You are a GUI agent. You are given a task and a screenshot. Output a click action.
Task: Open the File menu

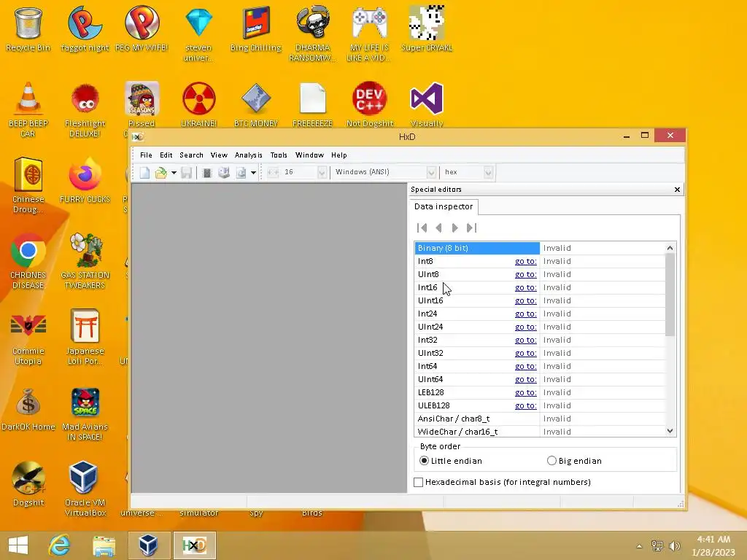[146, 155]
